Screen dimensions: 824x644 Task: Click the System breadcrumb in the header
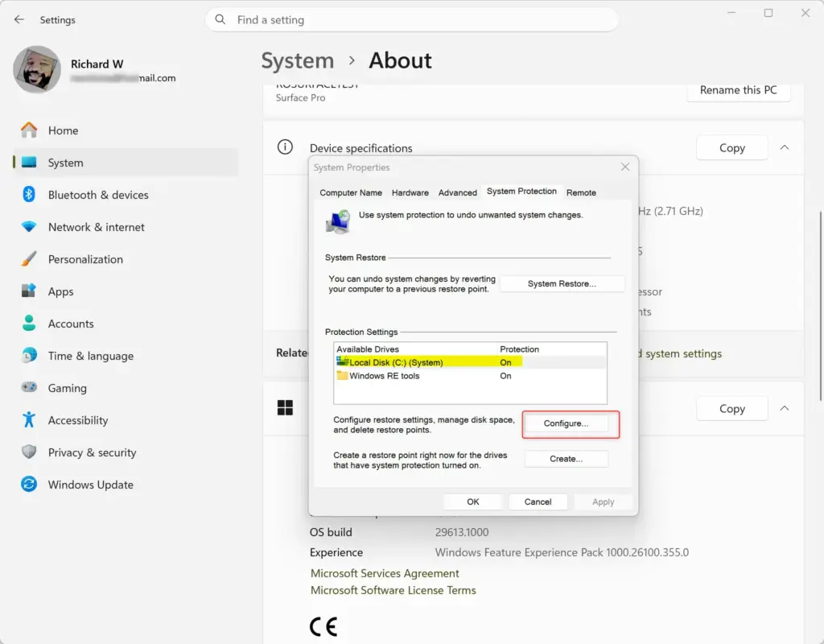(298, 61)
